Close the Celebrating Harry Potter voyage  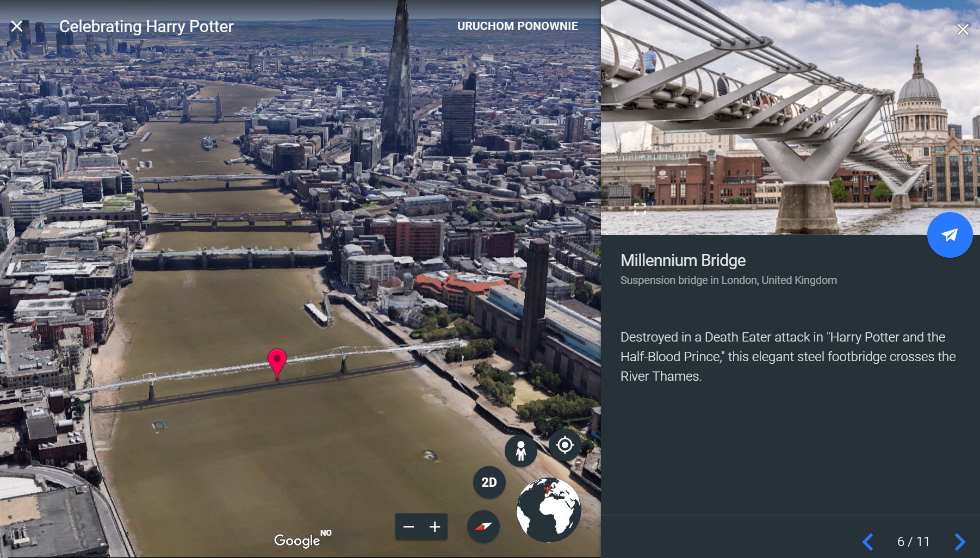coord(17,26)
